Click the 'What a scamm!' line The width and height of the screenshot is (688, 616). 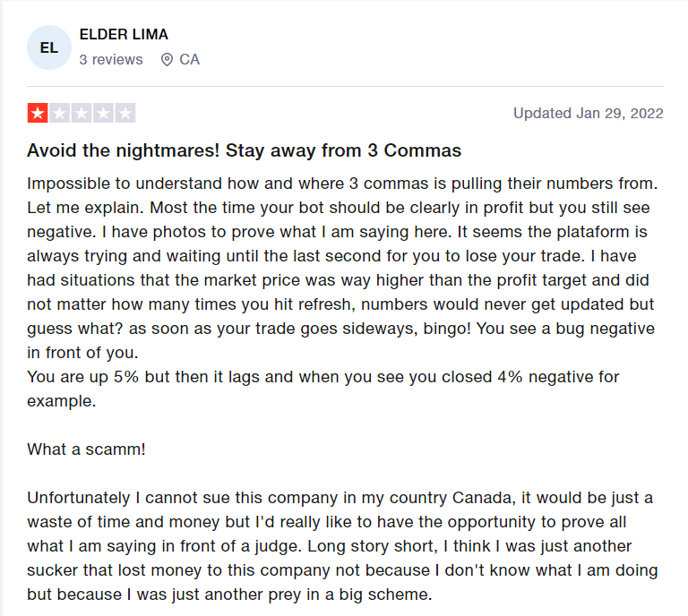point(86,449)
